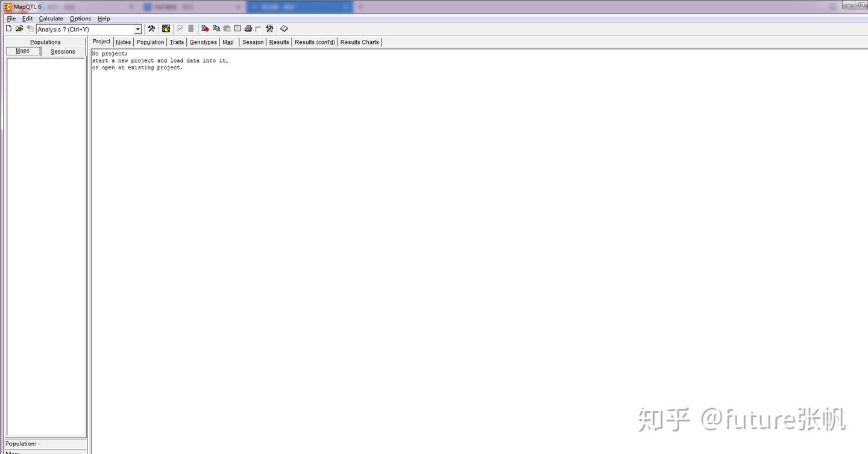Switch to the Genotypes tab

[x=203, y=42]
